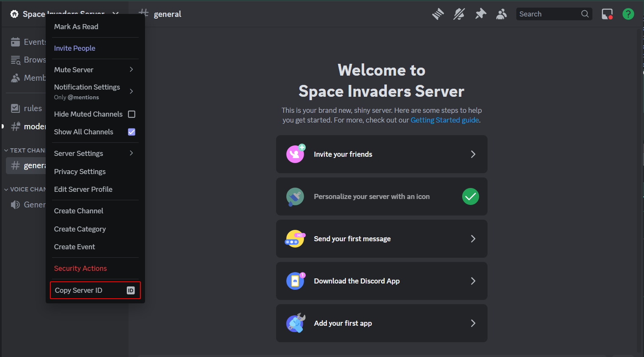
Task: Click the general text channel hash icon
Action: pyautogui.click(x=16, y=166)
